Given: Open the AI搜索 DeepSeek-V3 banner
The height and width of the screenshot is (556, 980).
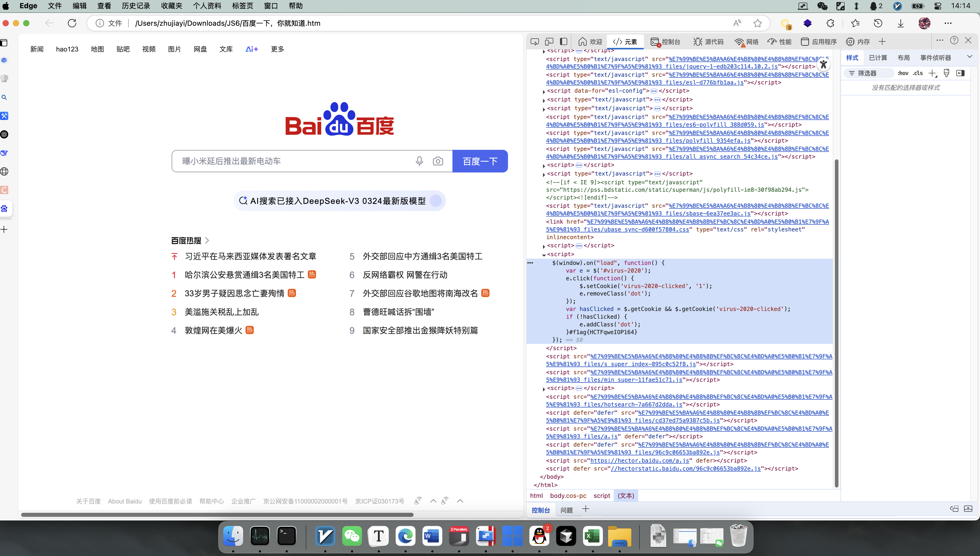Looking at the screenshot, I should (339, 201).
